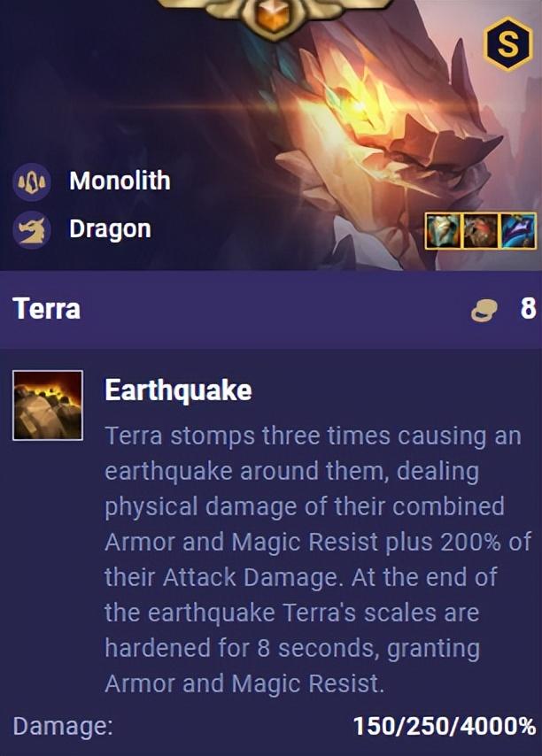Open the Monolith trait label

pyautogui.click(x=120, y=181)
